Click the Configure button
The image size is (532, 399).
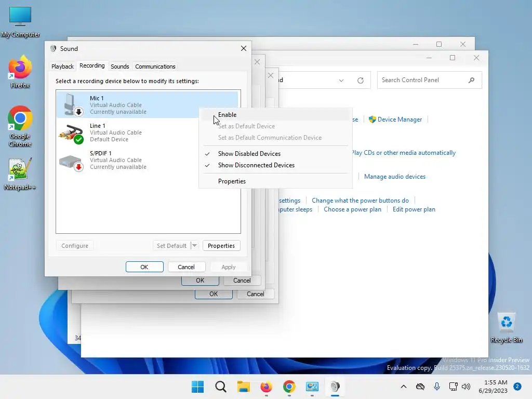75,246
